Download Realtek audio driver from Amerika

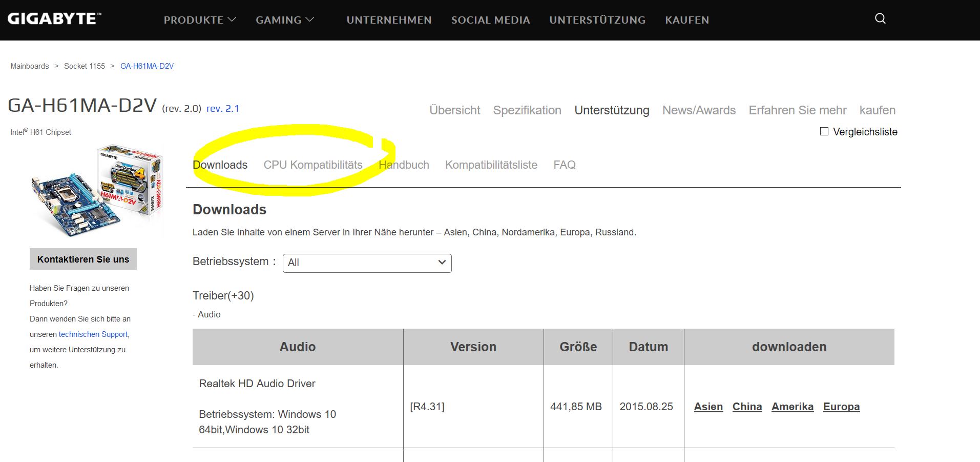(x=793, y=407)
